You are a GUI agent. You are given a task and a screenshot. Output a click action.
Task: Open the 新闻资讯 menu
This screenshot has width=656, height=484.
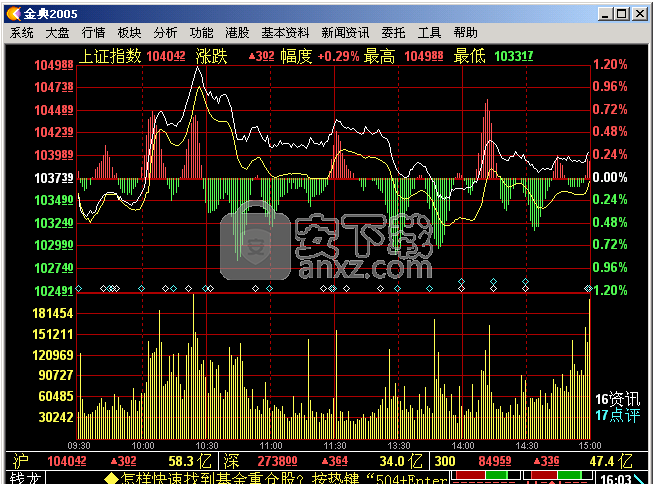345,33
